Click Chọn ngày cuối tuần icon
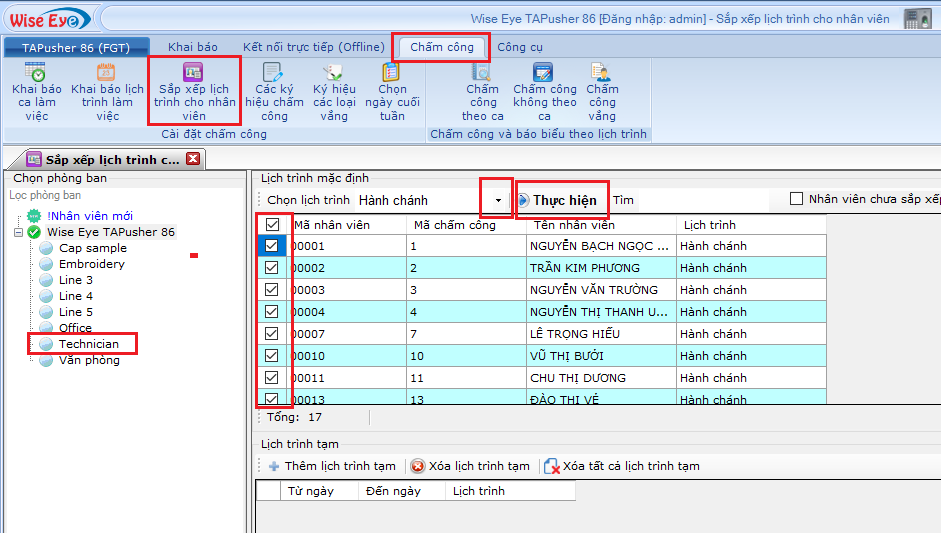Viewport: 941px width, 533px height. (392, 73)
